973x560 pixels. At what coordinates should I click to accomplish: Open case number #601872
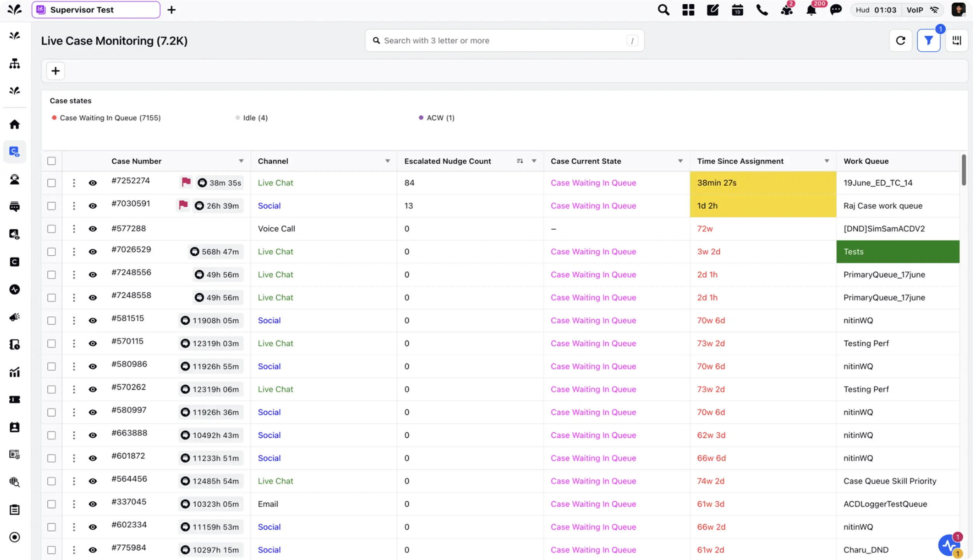click(128, 456)
